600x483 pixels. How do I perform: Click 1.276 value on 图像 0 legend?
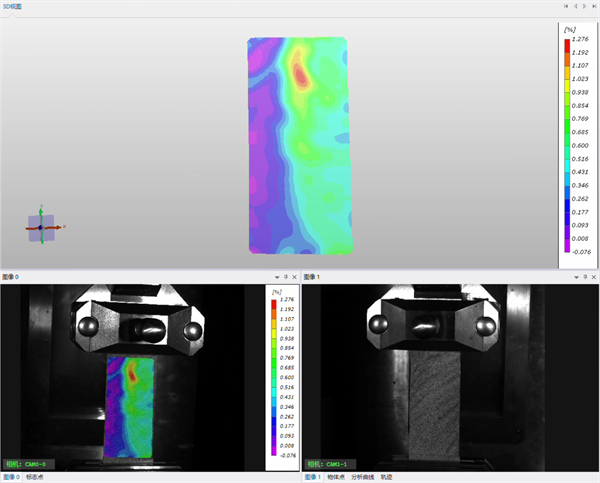[x=287, y=299]
